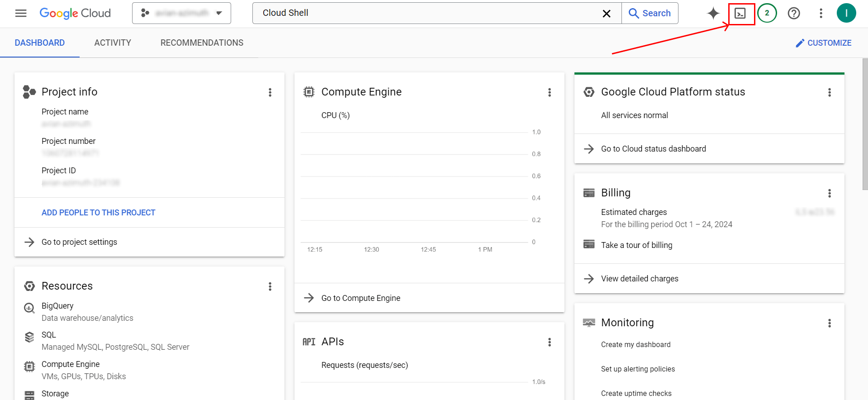Open Project info card options menu
This screenshot has height=400, width=868.
click(x=270, y=92)
